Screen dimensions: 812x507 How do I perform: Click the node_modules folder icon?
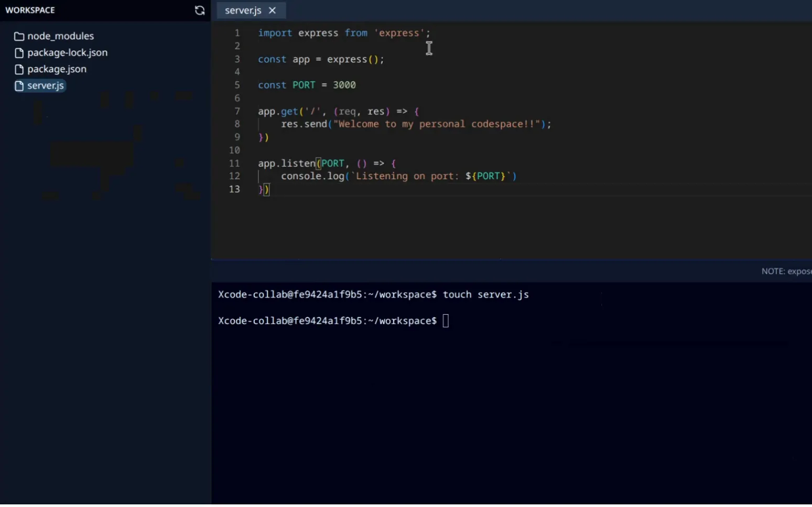click(x=19, y=36)
